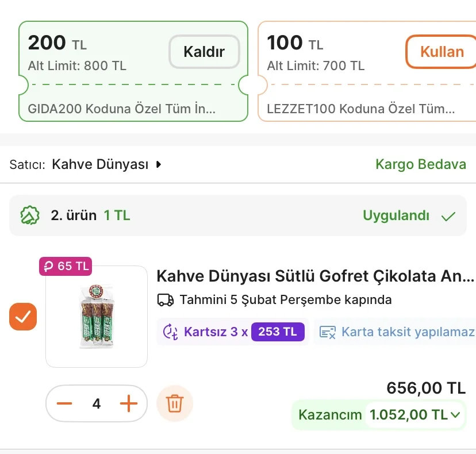The width and height of the screenshot is (476, 454).
Task: Open GIDA200 coupon details text
Action: click(x=122, y=108)
